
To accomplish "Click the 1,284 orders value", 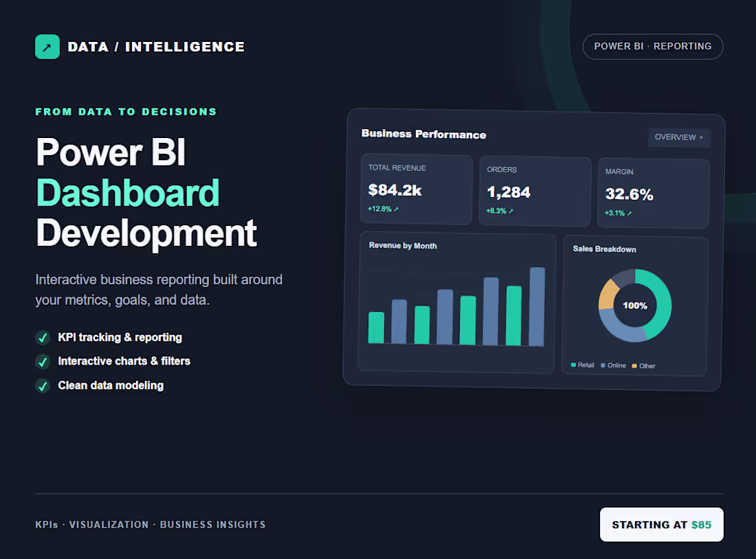I will 509,192.
